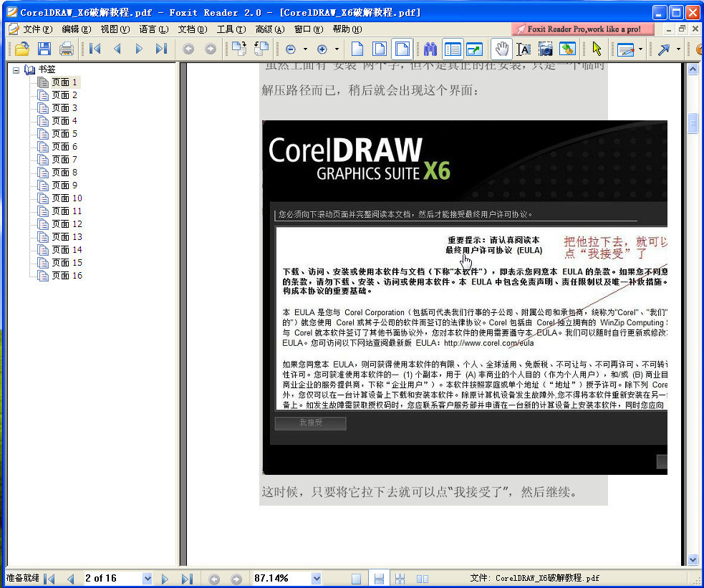The image size is (704, 588).
Task: Click the full screen view icon
Action: 474,49
